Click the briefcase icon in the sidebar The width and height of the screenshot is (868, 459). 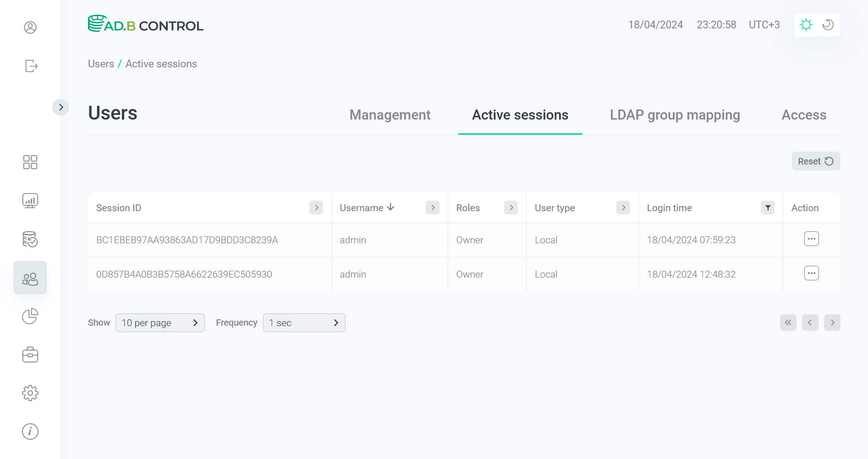(30, 354)
